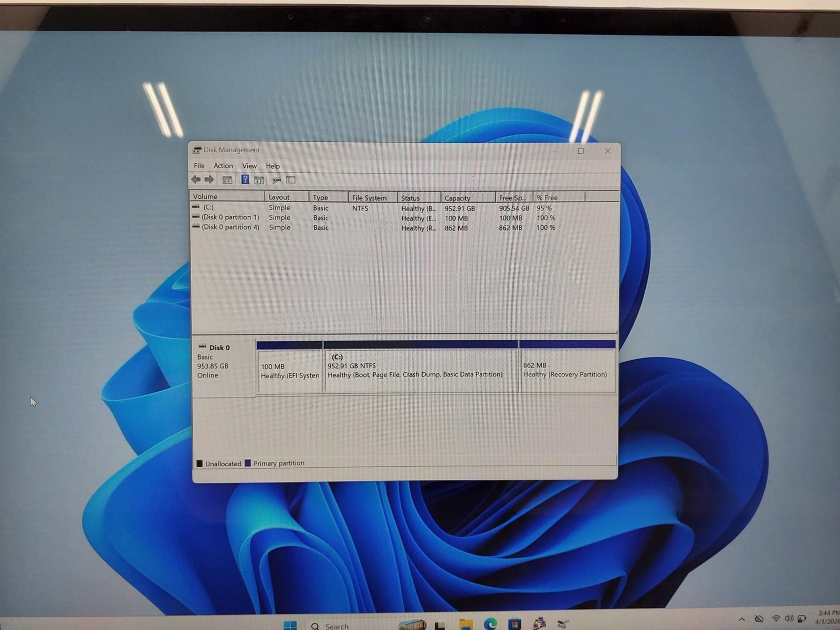Show hidden system tray icons
Viewport: 840px width, 630px height.
pos(742,619)
